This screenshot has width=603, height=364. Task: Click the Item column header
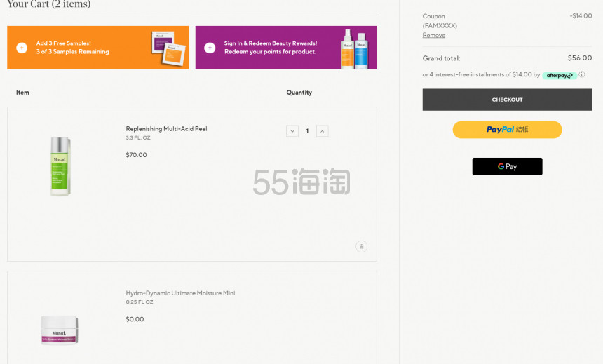[x=22, y=93]
